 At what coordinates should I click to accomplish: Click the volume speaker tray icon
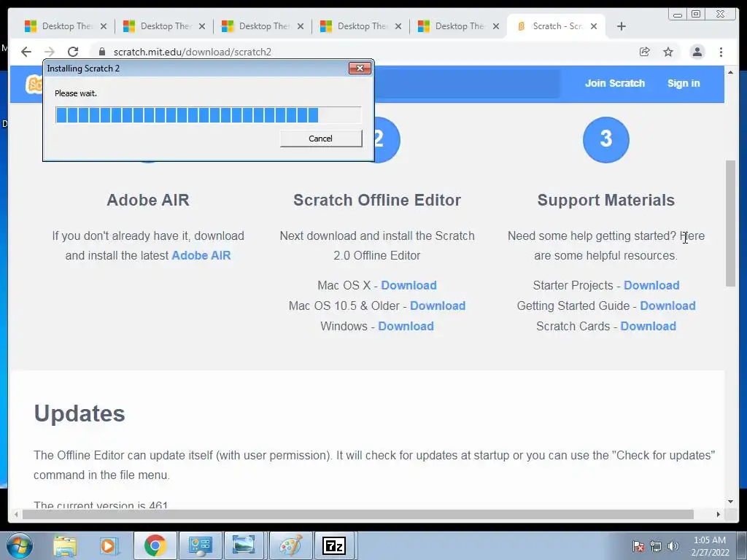[x=673, y=546]
